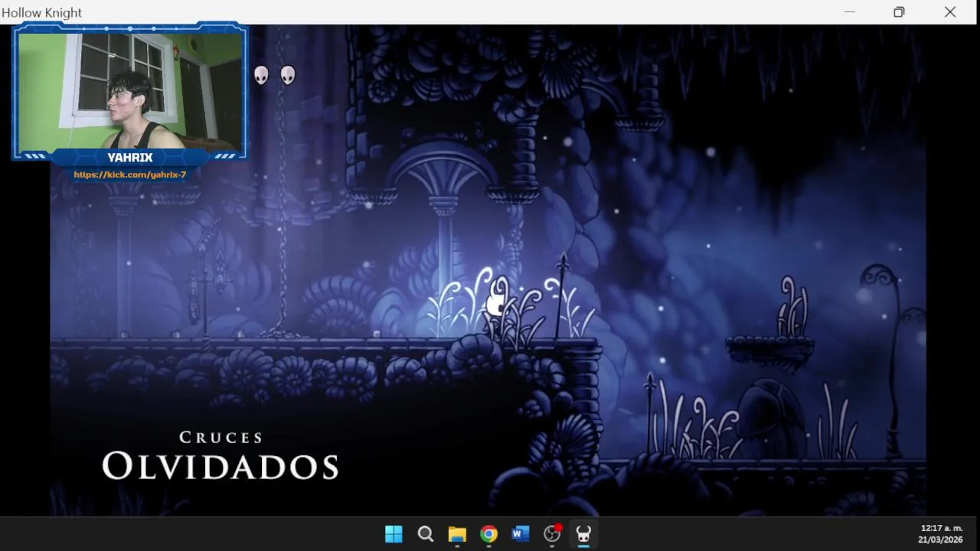Click the small floating platform with plants

(769, 350)
